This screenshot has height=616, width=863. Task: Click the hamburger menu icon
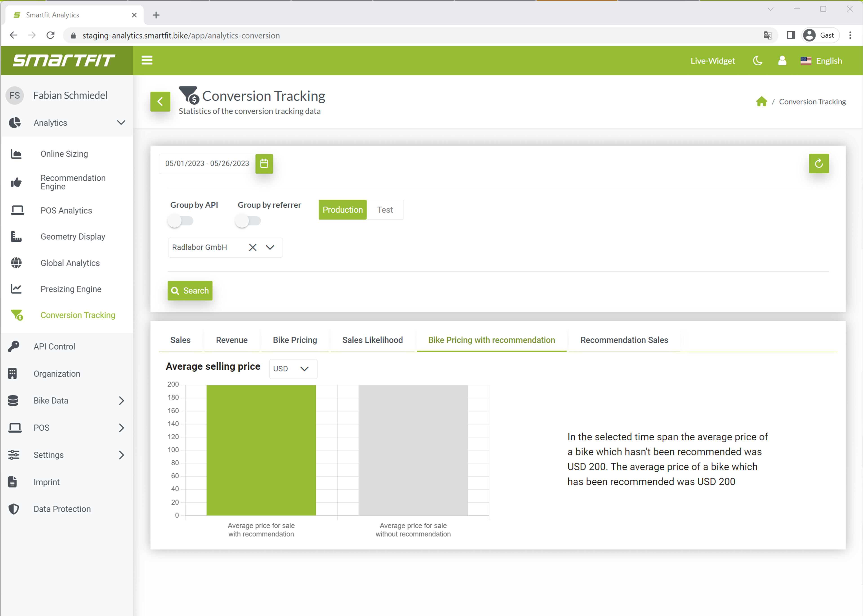tap(147, 60)
